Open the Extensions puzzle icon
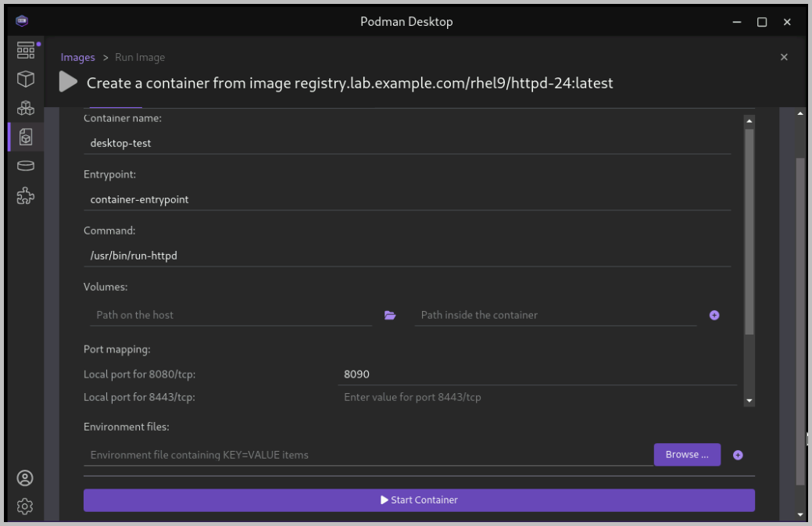The width and height of the screenshot is (812, 526). 26,195
